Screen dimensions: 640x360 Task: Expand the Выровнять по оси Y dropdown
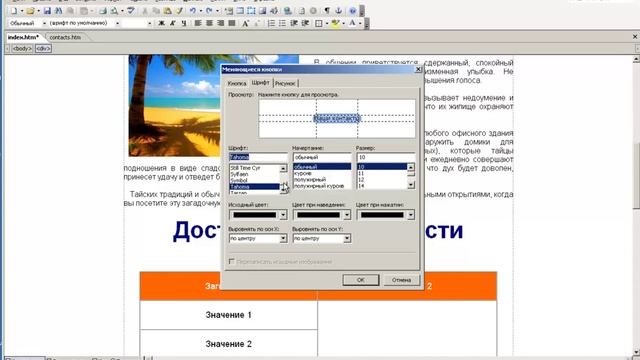click(x=347, y=238)
